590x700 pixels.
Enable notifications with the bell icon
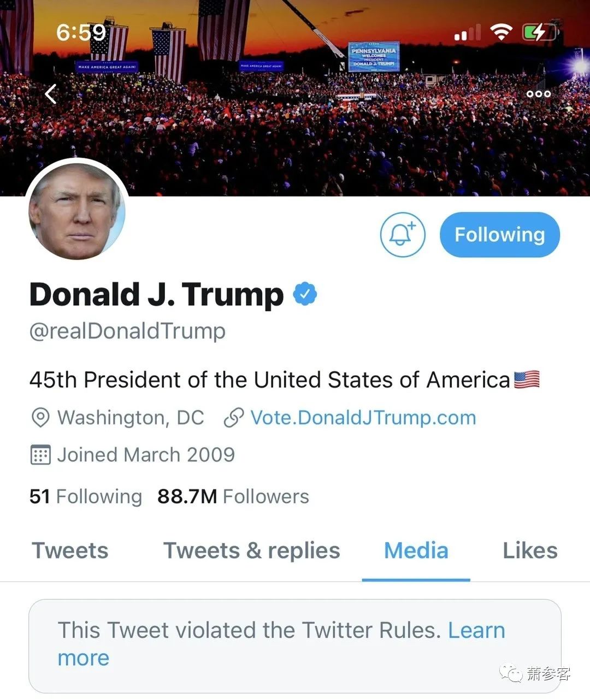(403, 234)
